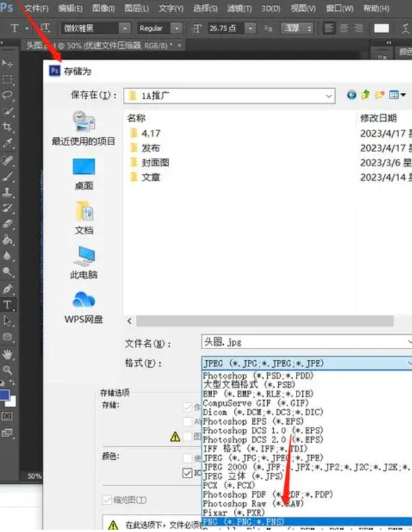Open the 编辑(E) menu
Image resolution: width=412 pixels, height=532 pixels.
[70, 8]
